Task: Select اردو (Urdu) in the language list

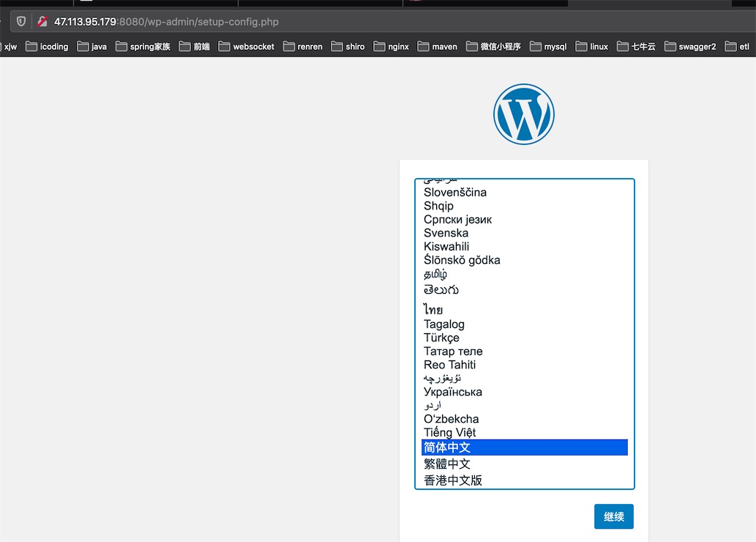Action: point(525,405)
